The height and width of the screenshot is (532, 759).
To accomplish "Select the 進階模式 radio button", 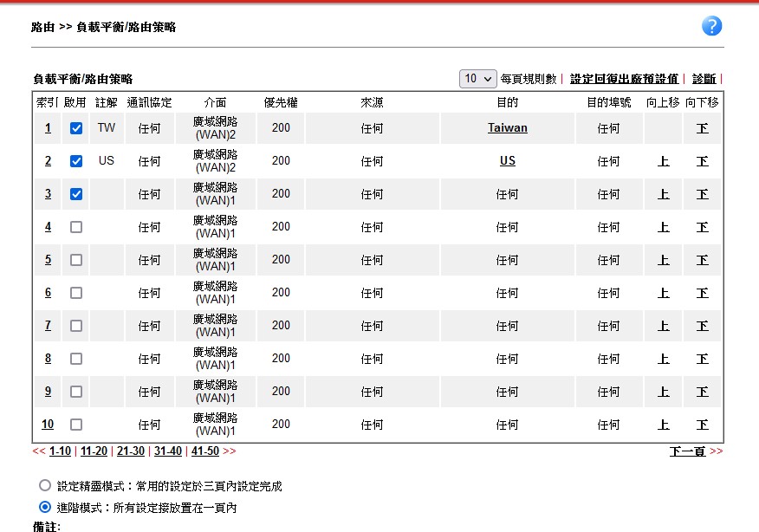I will tap(45, 508).
